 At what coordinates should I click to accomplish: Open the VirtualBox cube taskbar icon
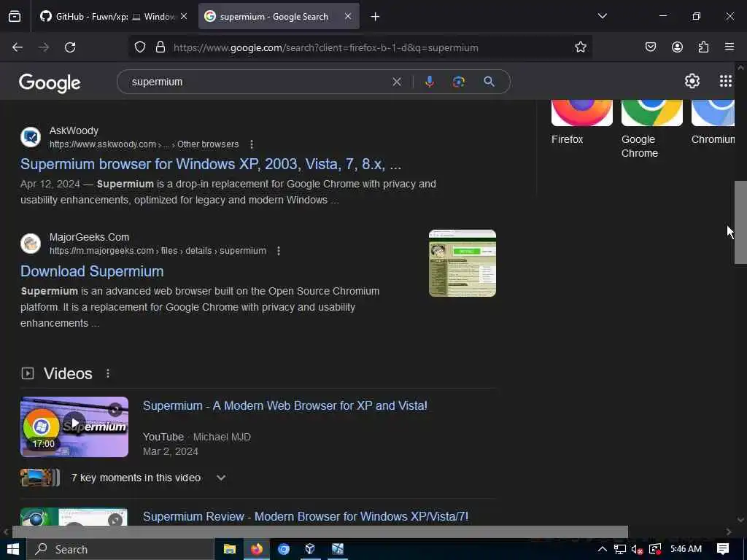point(310,549)
